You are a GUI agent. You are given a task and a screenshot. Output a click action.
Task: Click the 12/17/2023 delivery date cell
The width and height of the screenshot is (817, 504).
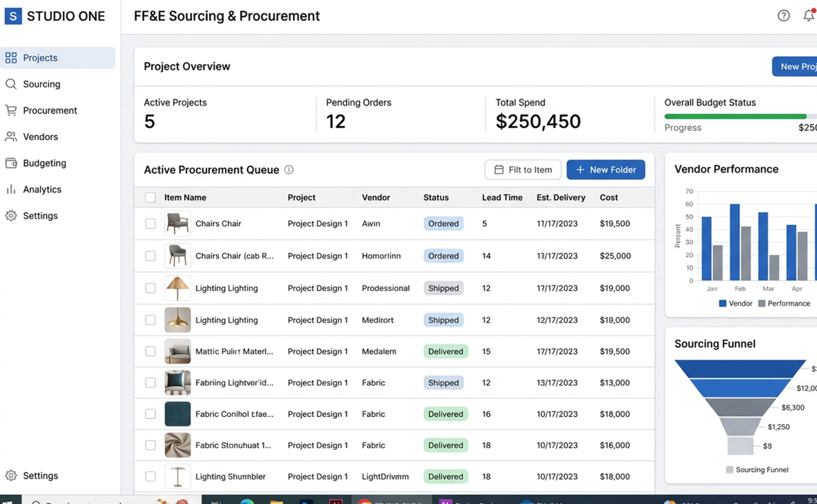click(x=557, y=320)
